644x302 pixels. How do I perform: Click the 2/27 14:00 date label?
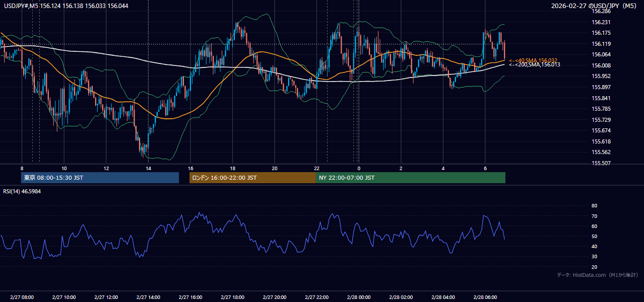(x=148, y=297)
